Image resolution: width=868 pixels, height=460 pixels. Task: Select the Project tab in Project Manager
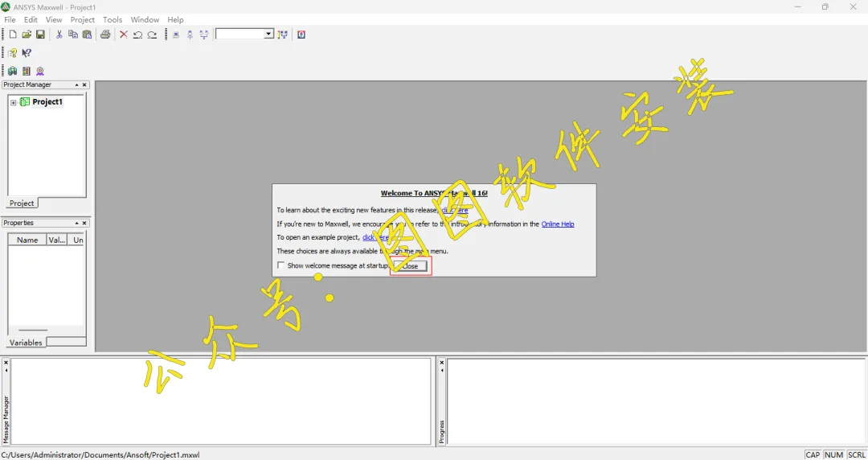[23, 203]
